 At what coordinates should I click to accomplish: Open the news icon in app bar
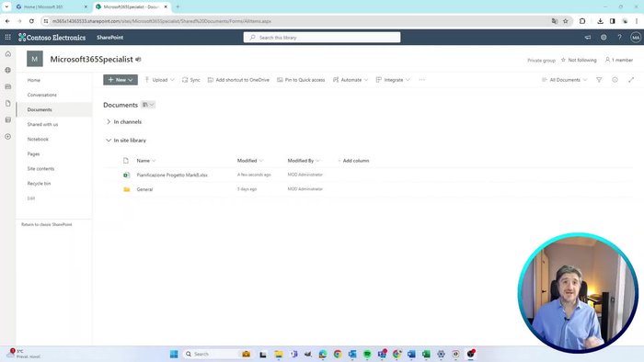click(7, 86)
